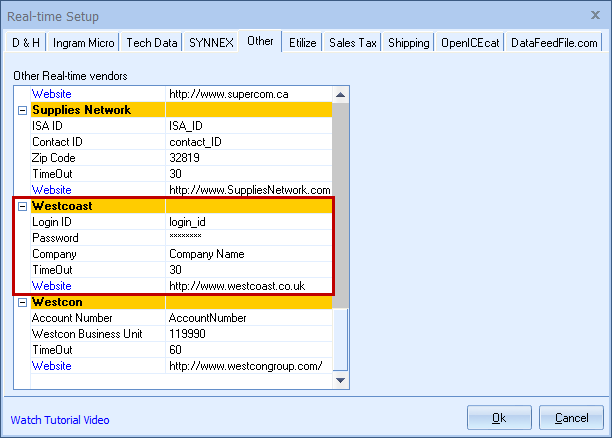Open the Etilize tab
The image size is (612, 438).
tap(303, 43)
